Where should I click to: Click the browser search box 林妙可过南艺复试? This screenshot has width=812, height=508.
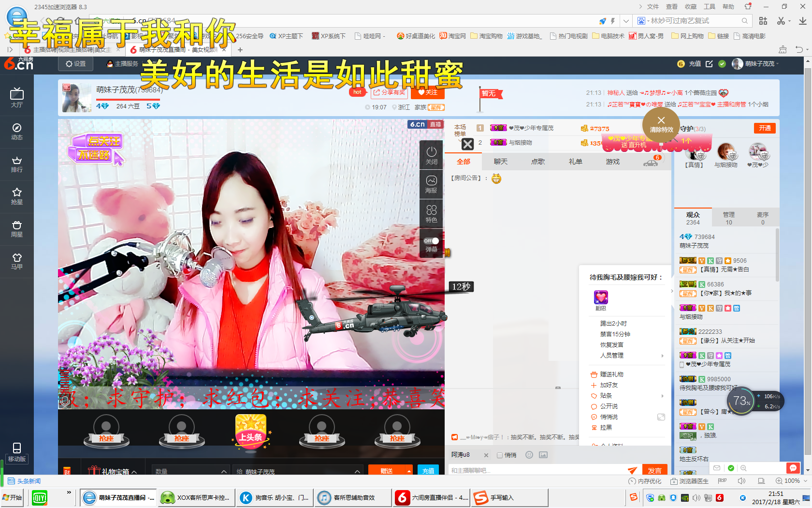692,21
